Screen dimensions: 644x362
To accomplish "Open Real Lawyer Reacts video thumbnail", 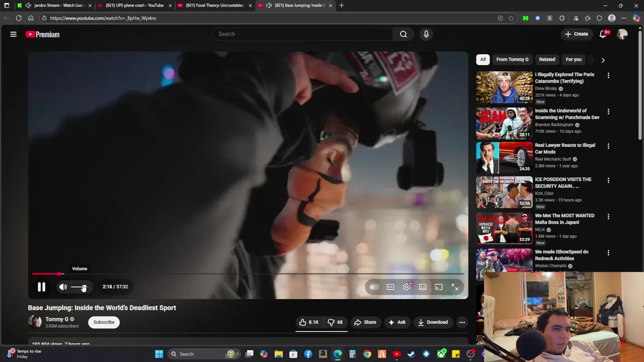I will (x=504, y=157).
